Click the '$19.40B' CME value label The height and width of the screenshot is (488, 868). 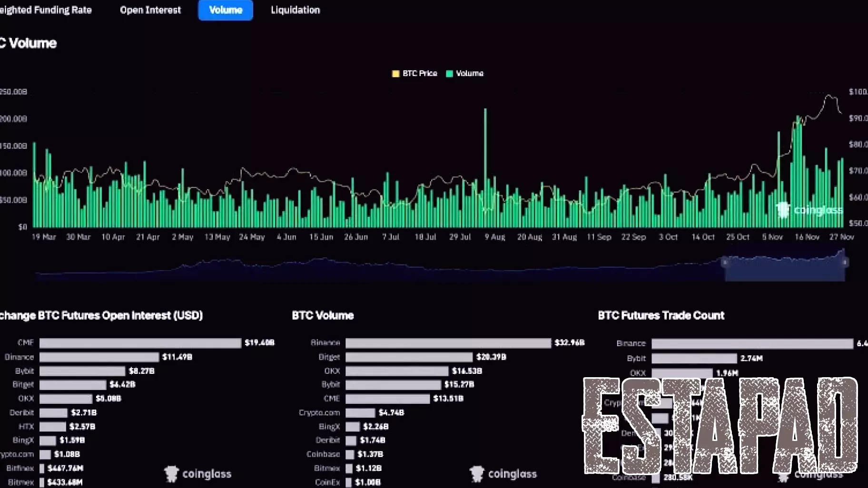(x=259, y=342)
